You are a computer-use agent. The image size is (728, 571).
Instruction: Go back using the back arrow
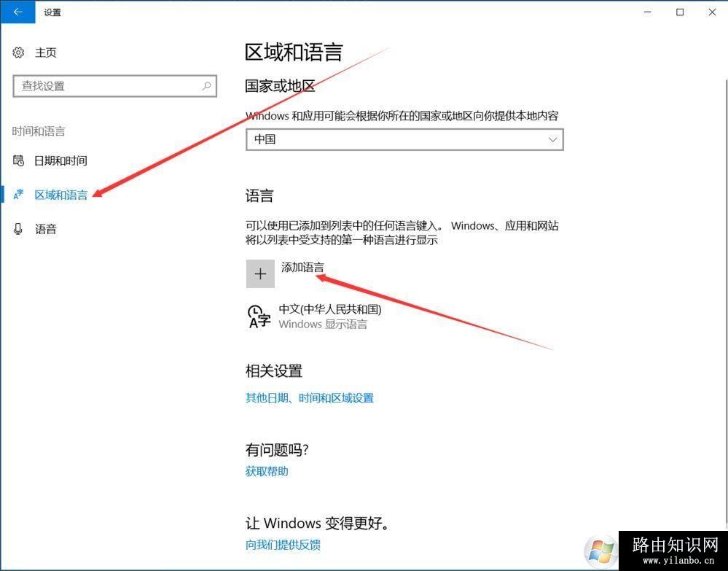click(x=17, y=12)
